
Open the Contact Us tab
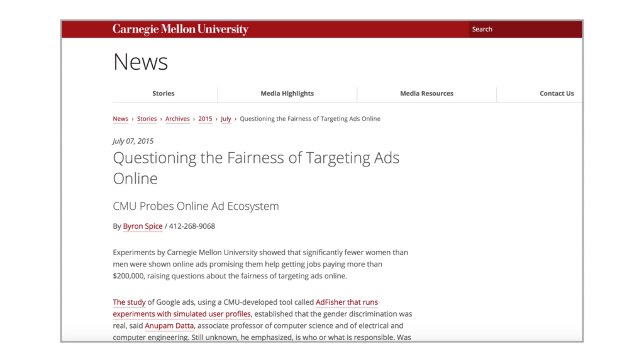[557, 94]
